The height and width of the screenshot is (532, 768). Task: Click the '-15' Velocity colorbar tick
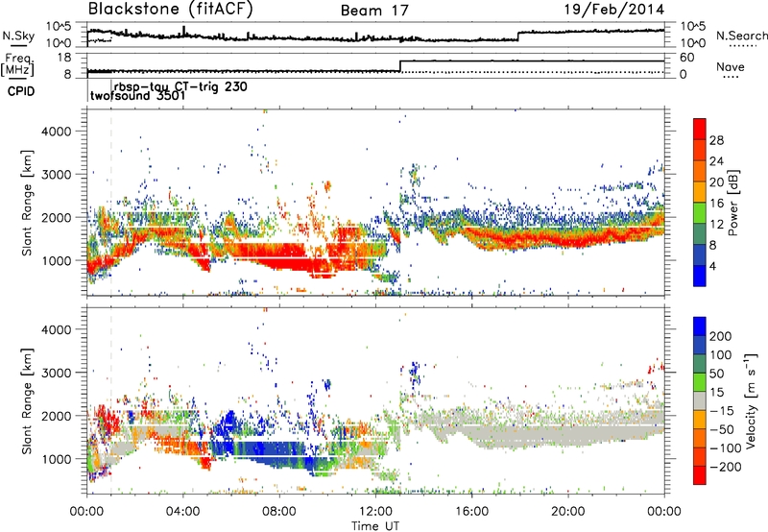pyautogui.click(x=721, y=410)
